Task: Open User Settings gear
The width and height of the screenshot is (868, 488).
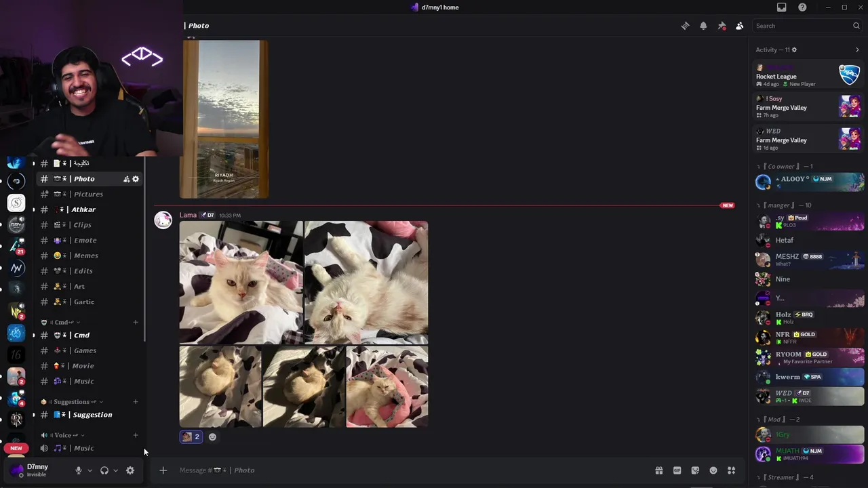Action: pos(130,470)
